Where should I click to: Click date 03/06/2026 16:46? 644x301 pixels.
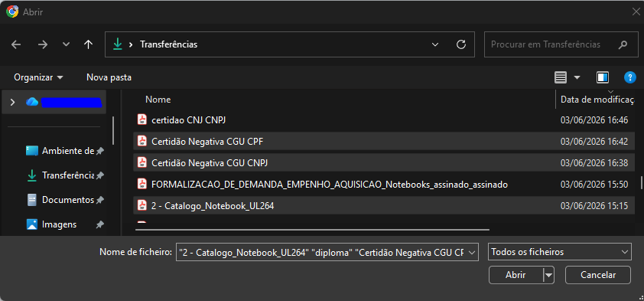(x=594, y=120)
